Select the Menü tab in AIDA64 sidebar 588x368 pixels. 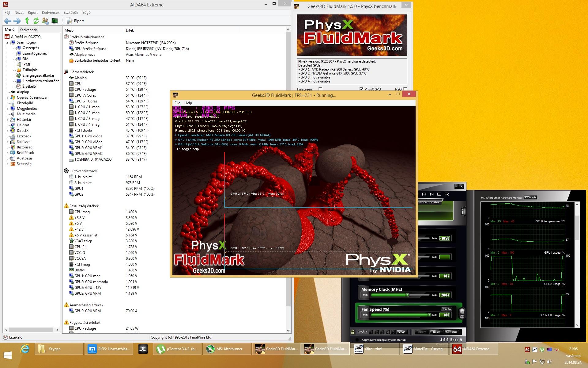(x=10, y=29)
